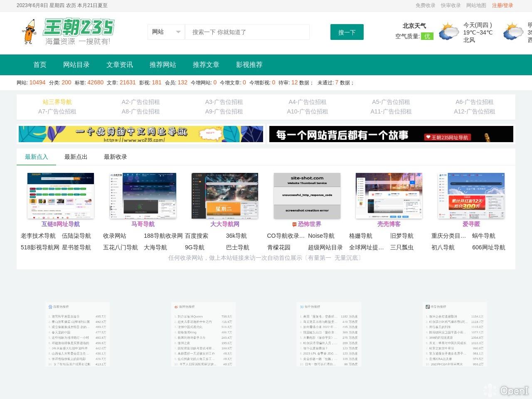Click the sun-cloud weather icon for today
Viewport: 532px width, 399px height.
(x=448, y=32)
